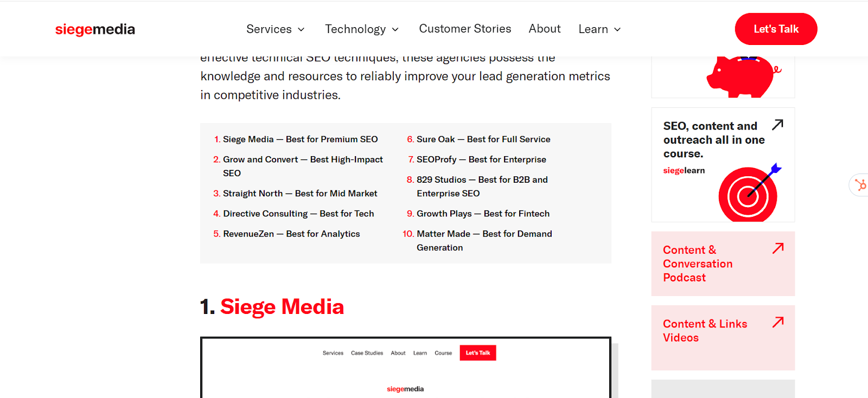Click the arrow on Content & Conversation Podcast card
The image size is (868, 398).
click(778, 248)
